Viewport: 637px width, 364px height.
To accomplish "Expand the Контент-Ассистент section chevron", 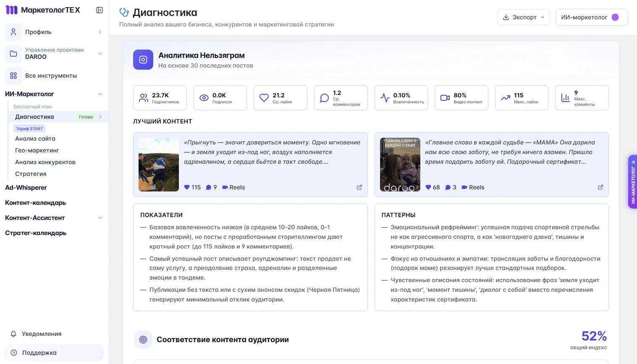I will pyautogui.click(x=100, y=218).
